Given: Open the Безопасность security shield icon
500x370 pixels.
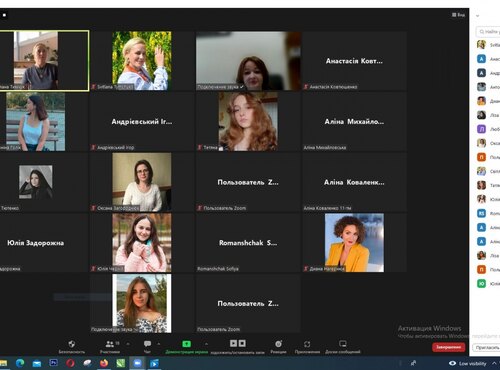Looking at the screenshot, I should (72, 344).
